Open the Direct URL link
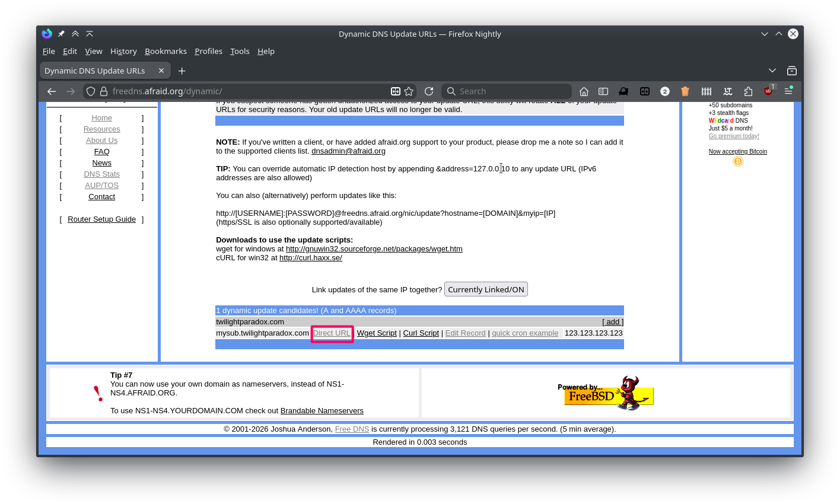The image size is (840, 504). (x=332, y=333)
